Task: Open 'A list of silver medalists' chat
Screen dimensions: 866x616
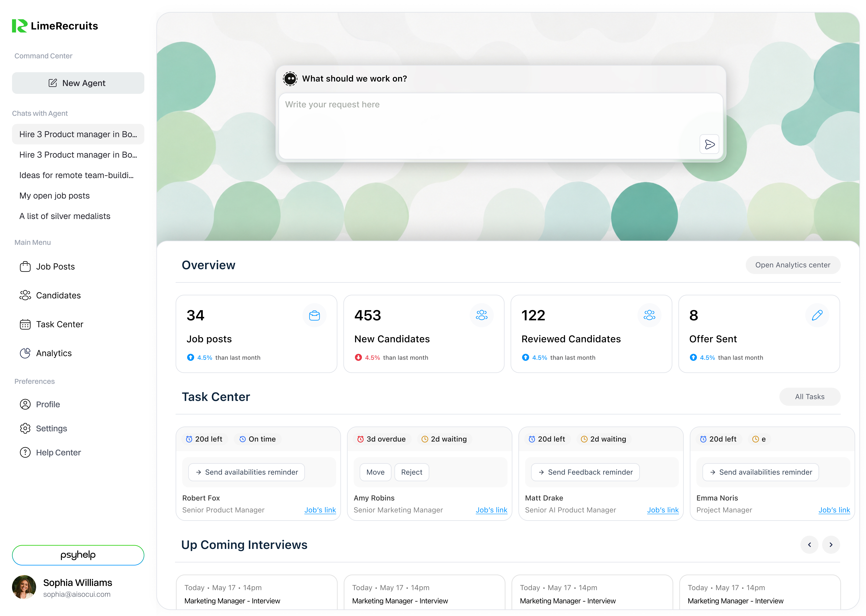Action: click(x=78, y=216)
